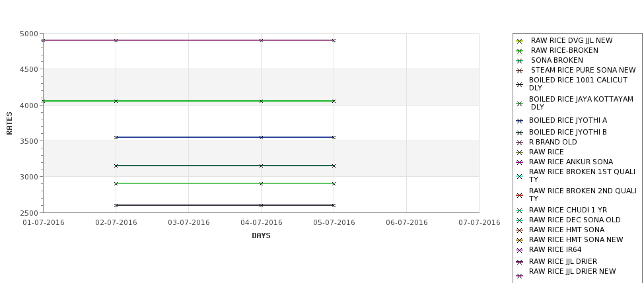Click the 4900 line data point at 05-07-2016
This screenshot has width=644, height=283.
click(x=334, y=41)
